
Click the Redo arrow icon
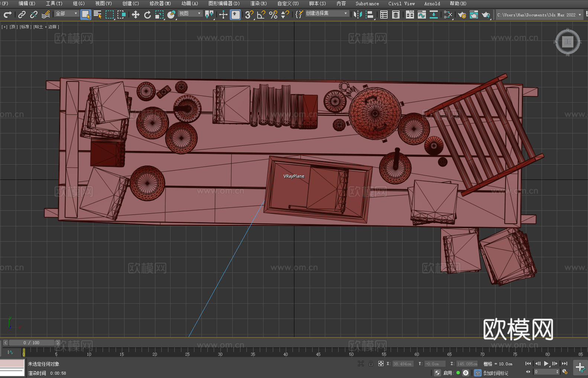(x=7, y=14)
